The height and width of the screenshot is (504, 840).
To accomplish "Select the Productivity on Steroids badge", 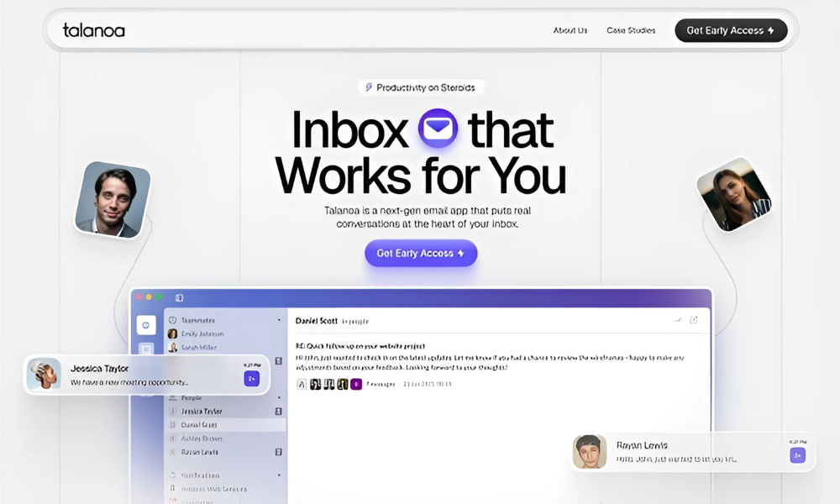I will click(421, 87).
